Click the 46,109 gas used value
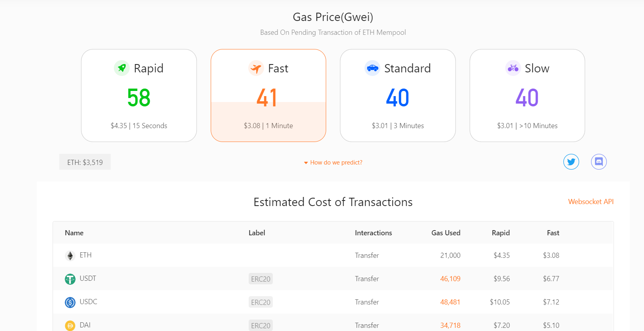 [450, 279]
